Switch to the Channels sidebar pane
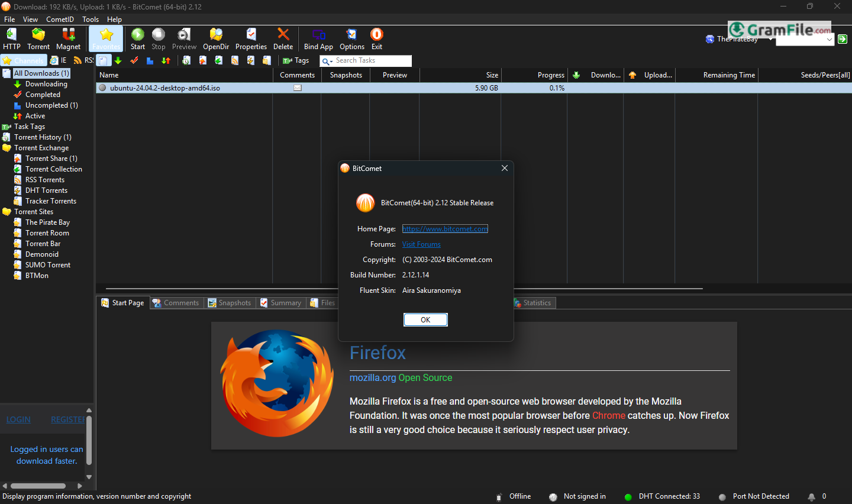This screenshot has width=852, height=504. [23, 60]
